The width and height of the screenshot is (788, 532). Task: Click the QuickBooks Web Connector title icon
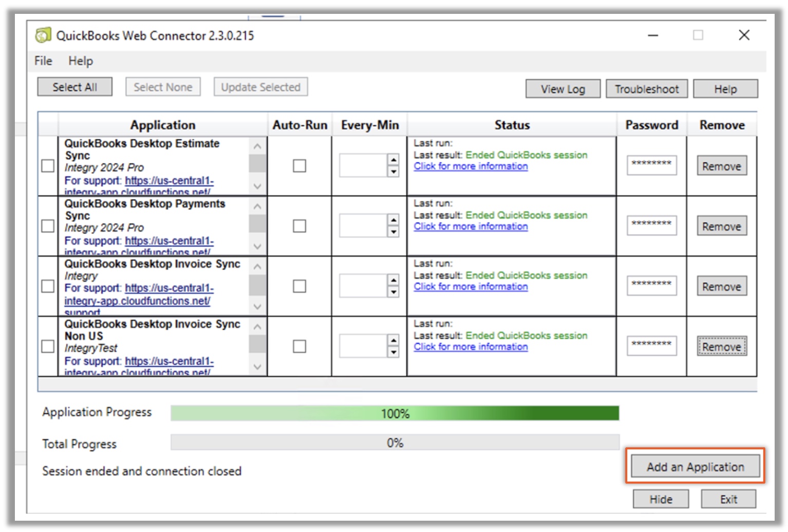pos(43,35)
